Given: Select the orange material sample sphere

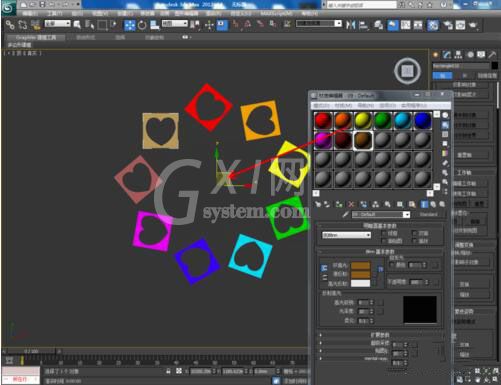Looking at the screenshot, I should click(x=343, y=120).
